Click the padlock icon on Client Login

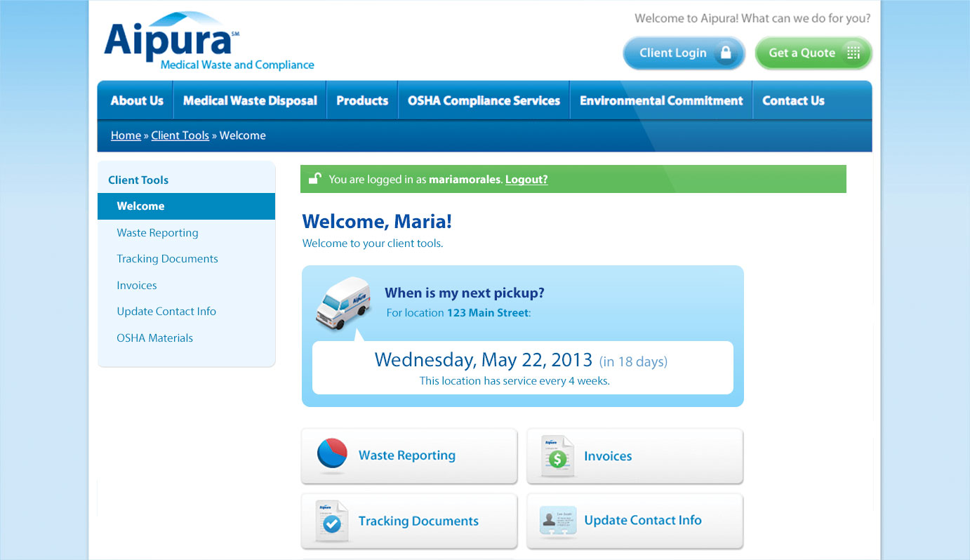[726, 53]
